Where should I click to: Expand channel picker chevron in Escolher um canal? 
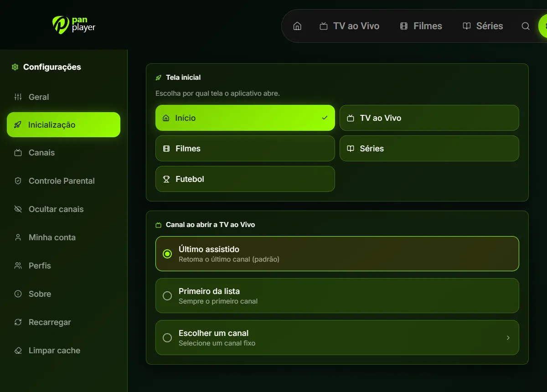(x=508, y=338)
